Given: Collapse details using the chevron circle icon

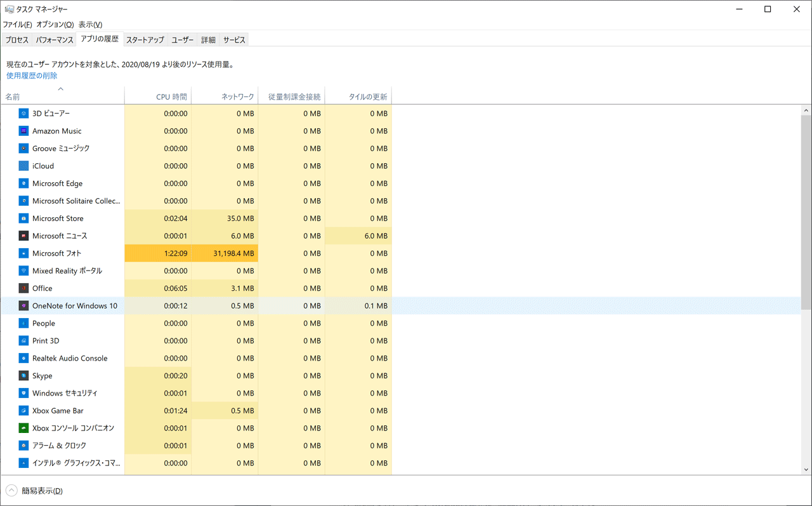Looking at the screenshot, I should pyautogui.click(x=11, y=491).
